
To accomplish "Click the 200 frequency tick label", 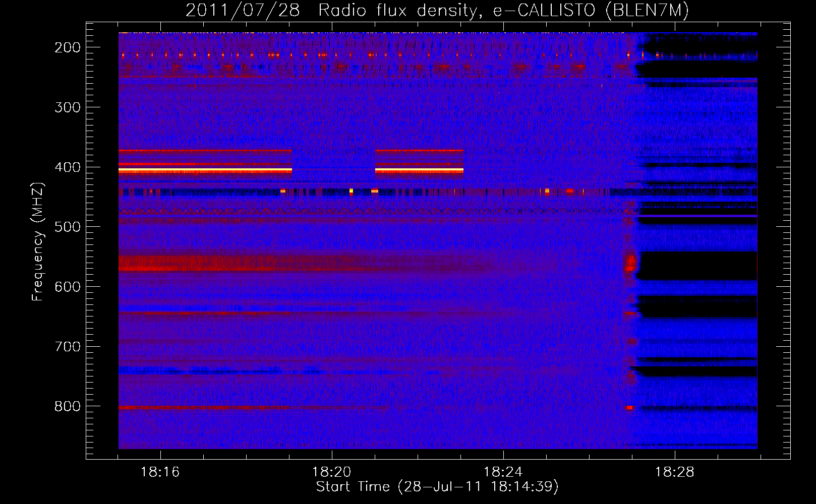I will tap(68, 47).
